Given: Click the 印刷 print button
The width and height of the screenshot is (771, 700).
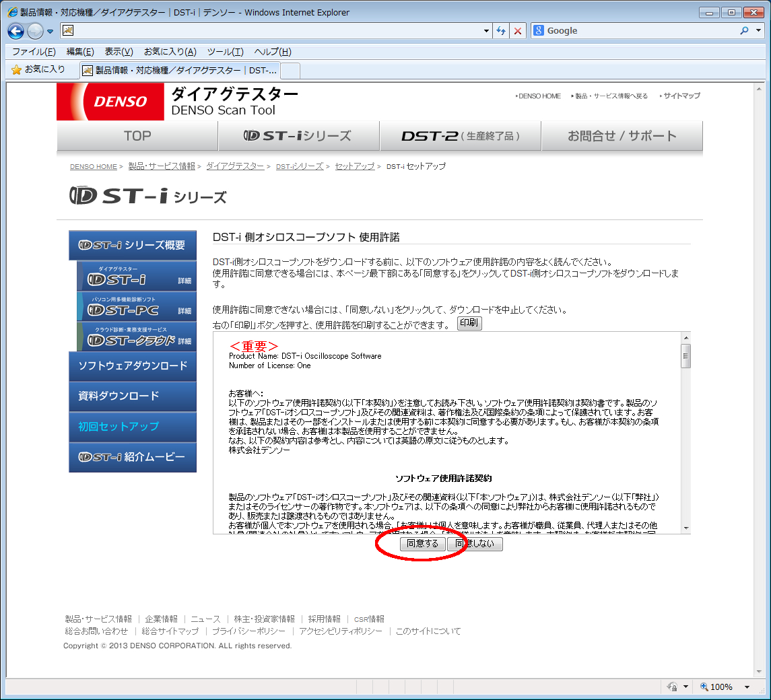Looking at the screenshot, I should point(469,323).
